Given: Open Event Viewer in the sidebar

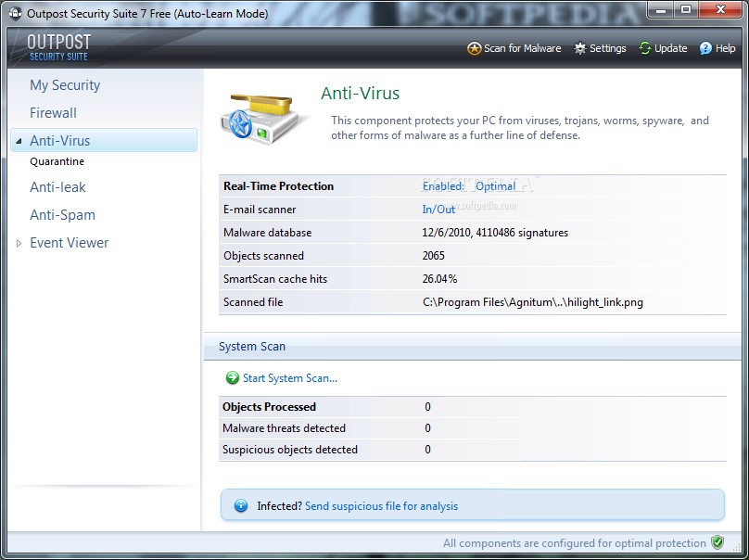Looking at the screenshot, I should point(70,243).
